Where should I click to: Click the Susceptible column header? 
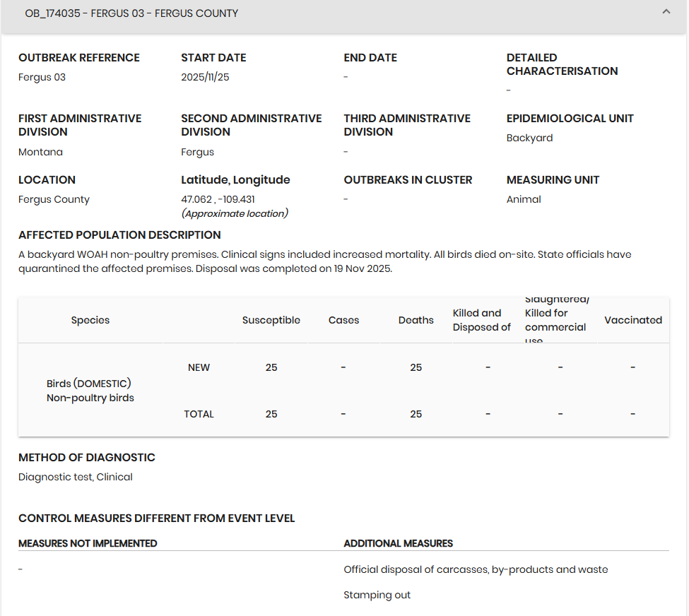[x=271, y=320]
